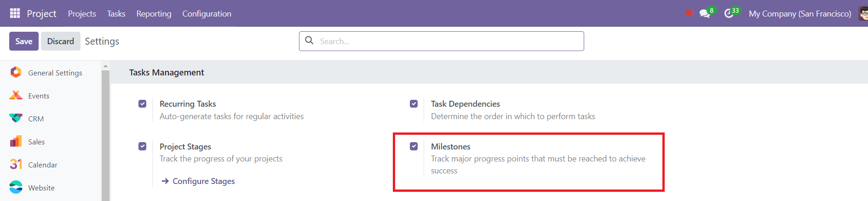
Task: Uncheck the Task Dependencies option
Action: pos(414,104)
